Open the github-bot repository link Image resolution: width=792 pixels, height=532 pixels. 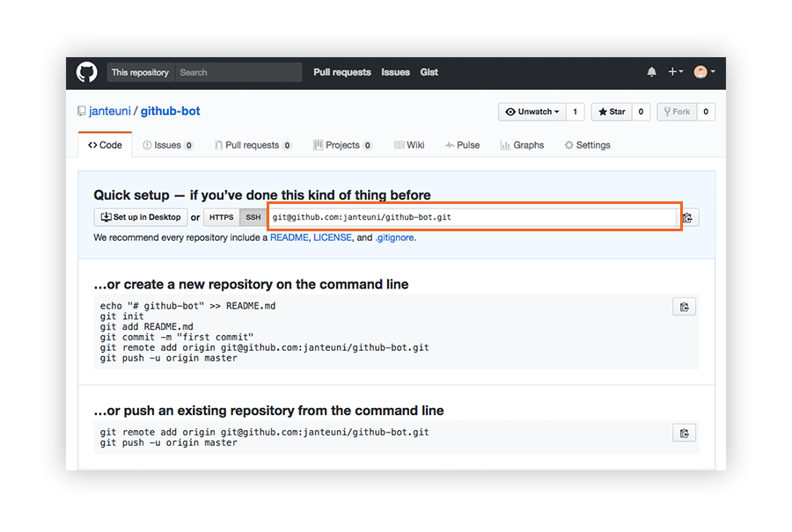click(170, 111)
